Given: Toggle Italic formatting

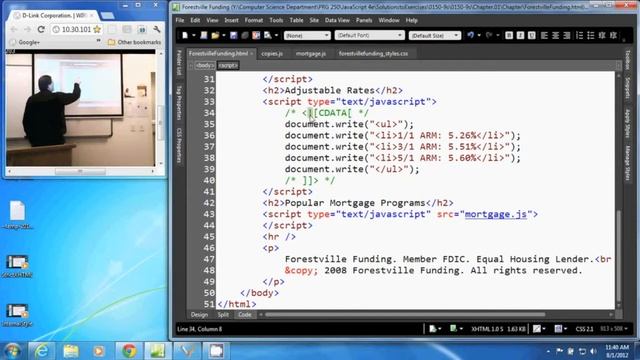Looking at the screenshot, I should pos(520,36).
